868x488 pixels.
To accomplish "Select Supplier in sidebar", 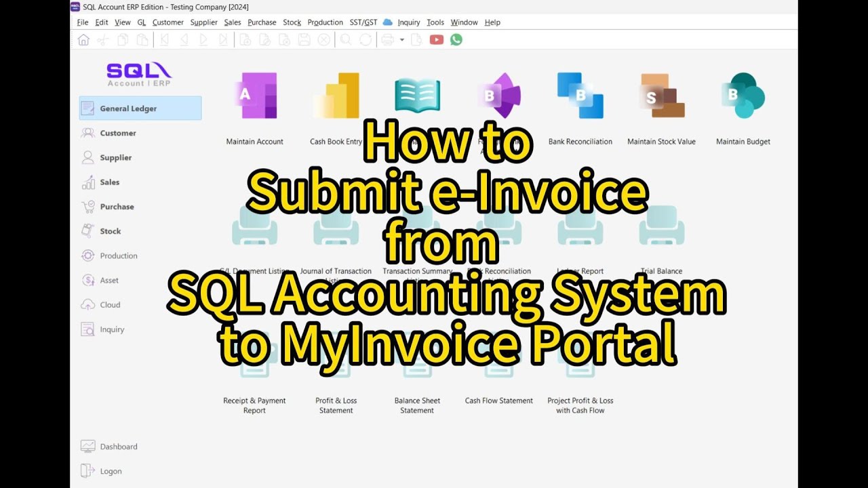I will [x=116, y=157].
